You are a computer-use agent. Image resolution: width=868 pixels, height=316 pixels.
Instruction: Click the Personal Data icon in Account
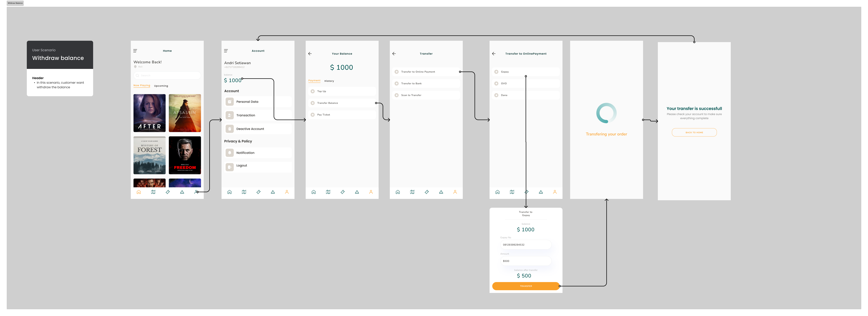[230, 101]
